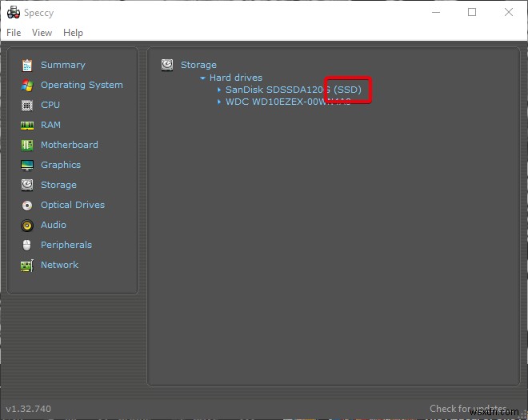Open the Peripherals section
The image size is (528, 420).
coord(66,245)
